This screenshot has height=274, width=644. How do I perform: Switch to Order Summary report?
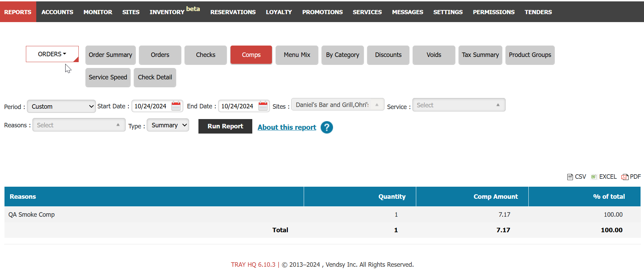click(x=110, y=55)
